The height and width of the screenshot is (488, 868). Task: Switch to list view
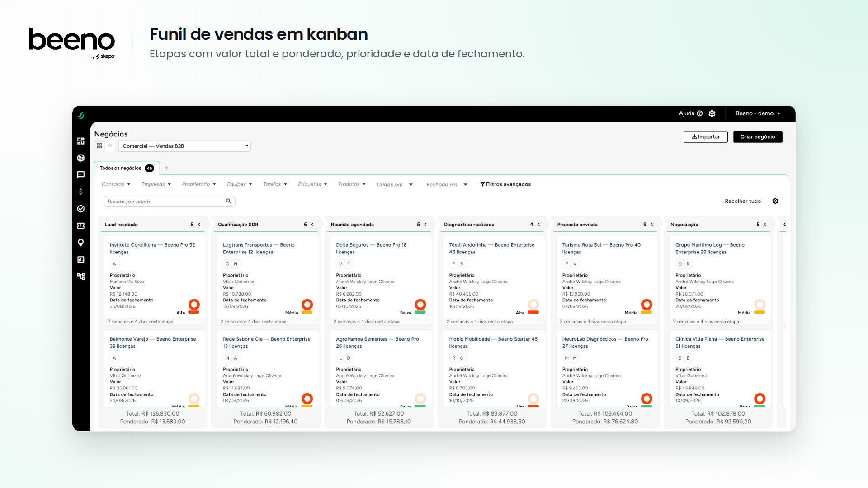pyautogui.click(x=110, y=146)
